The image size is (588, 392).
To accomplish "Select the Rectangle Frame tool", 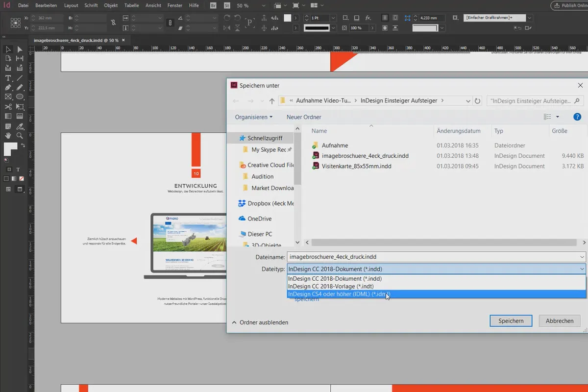I will coord(8,97).
